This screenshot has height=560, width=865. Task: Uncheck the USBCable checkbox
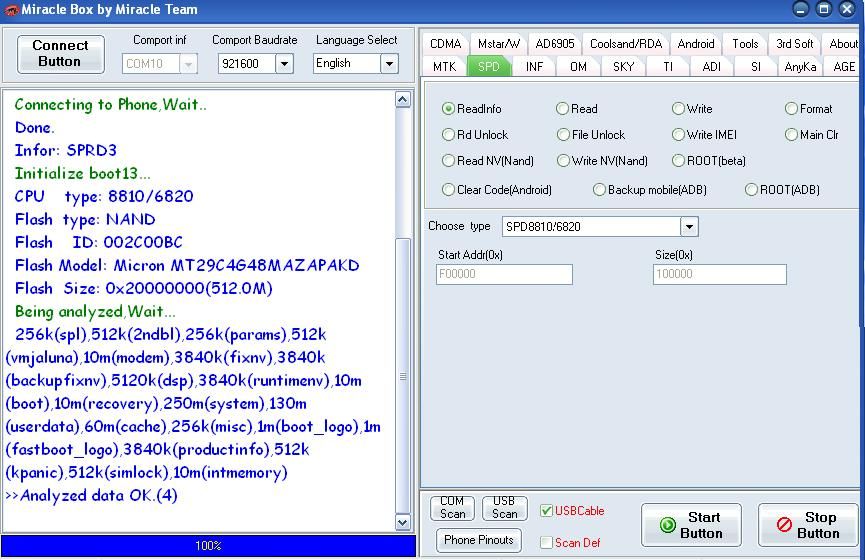click(546, 511)
